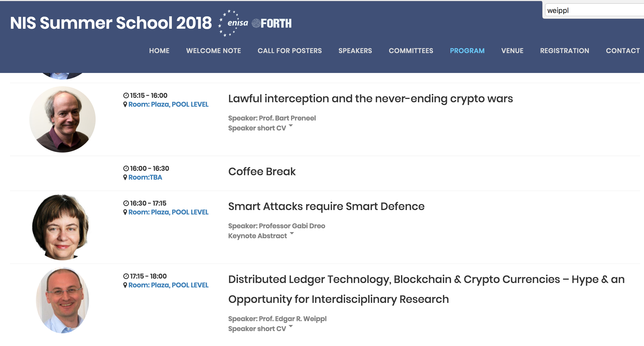Open Room: Plaza, POOL LEVEL link at 16:30
This screenshot has height=346, width=644.
[168, 212]
